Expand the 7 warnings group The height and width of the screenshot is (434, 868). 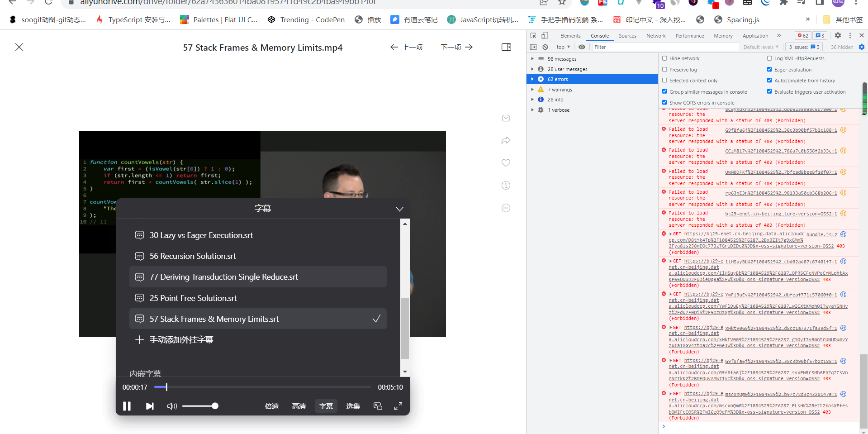point(532,90)
